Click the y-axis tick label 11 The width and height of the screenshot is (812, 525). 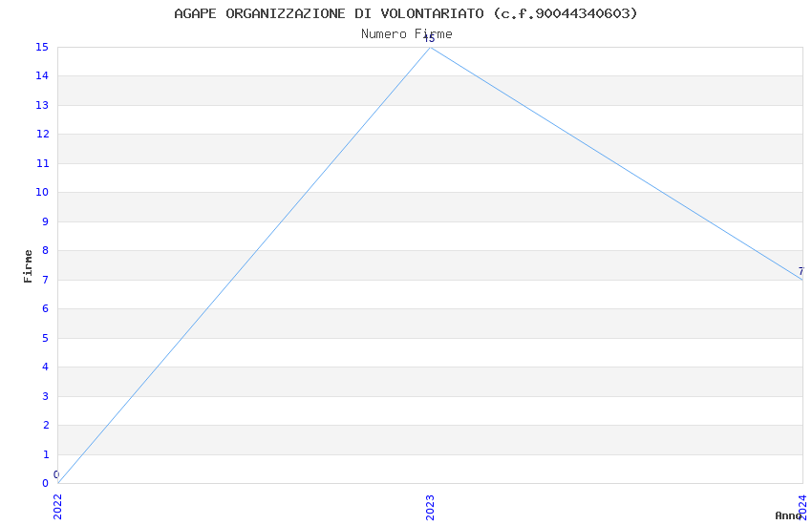42,163
